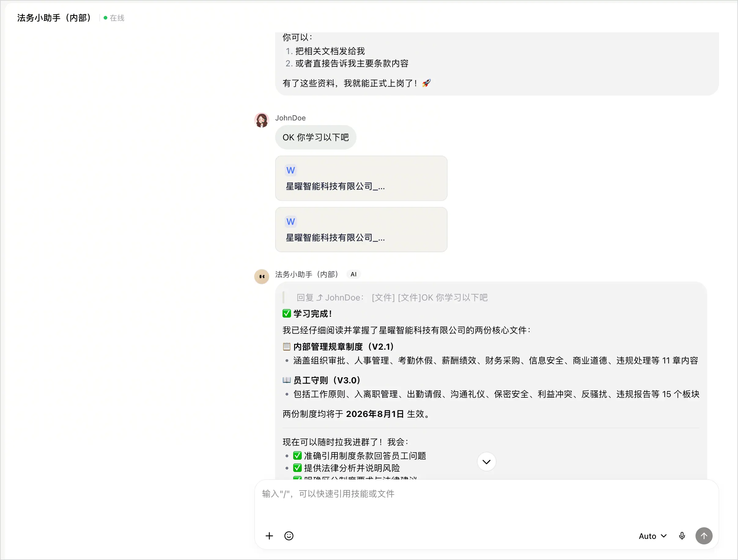The image size is (738, 560).
Task: Click the line 提供法律分析并说明风险
Action: point(346,468)
